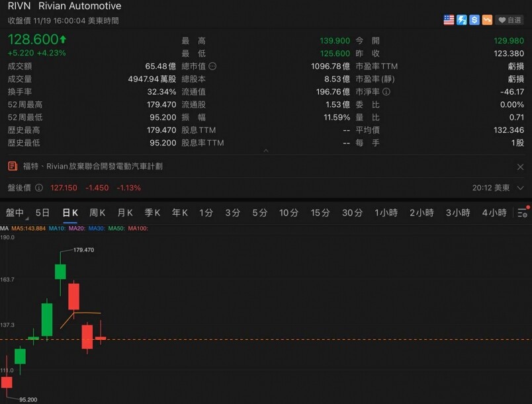Image resolution: width=532 pixels, height=404 pixels.
Task: Click the after-hours price 127.150
Action: click(x=64, y=188)
